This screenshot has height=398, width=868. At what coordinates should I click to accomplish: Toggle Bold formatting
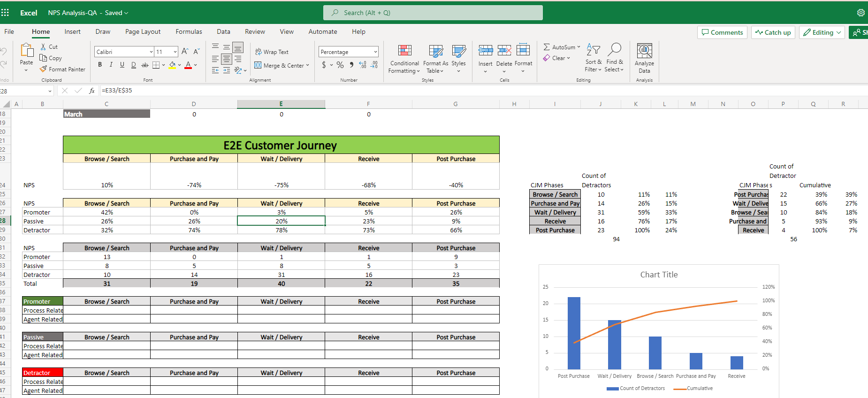pos(100,65)
